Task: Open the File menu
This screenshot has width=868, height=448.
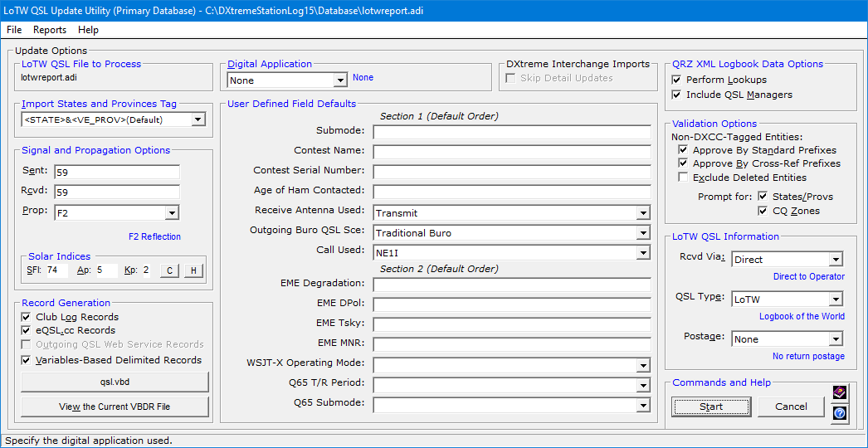Action: [x=14, y=30]
